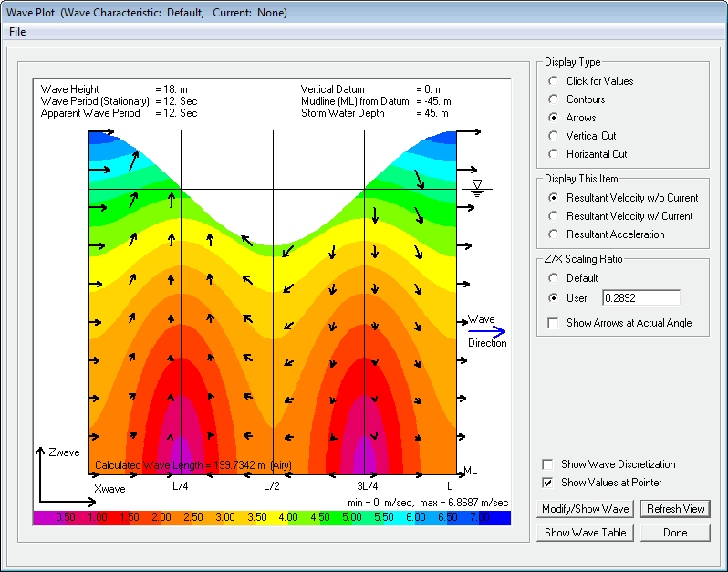This screenshot has width=728, height=572.
Task: Uncheck Show Values at Pointer
Action: (547, 483)
